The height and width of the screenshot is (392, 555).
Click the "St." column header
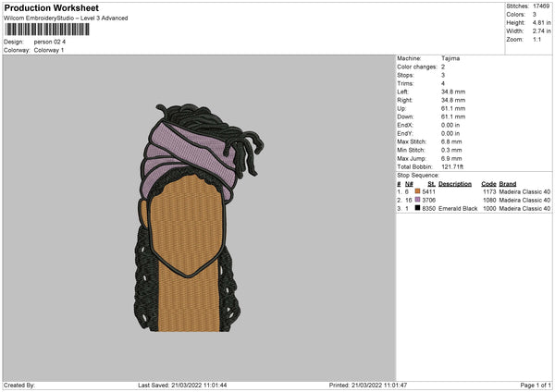coord(431,184)
